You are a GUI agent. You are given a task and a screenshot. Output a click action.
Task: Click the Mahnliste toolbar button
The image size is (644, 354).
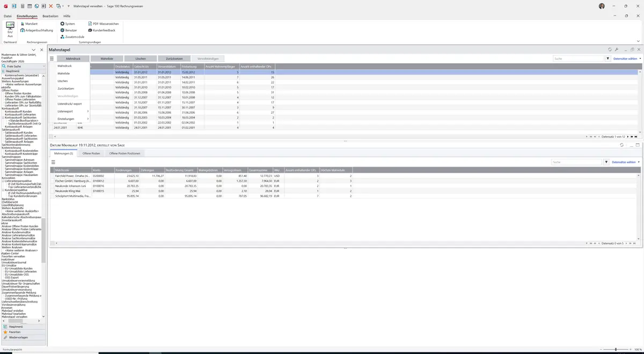[107, 58]
